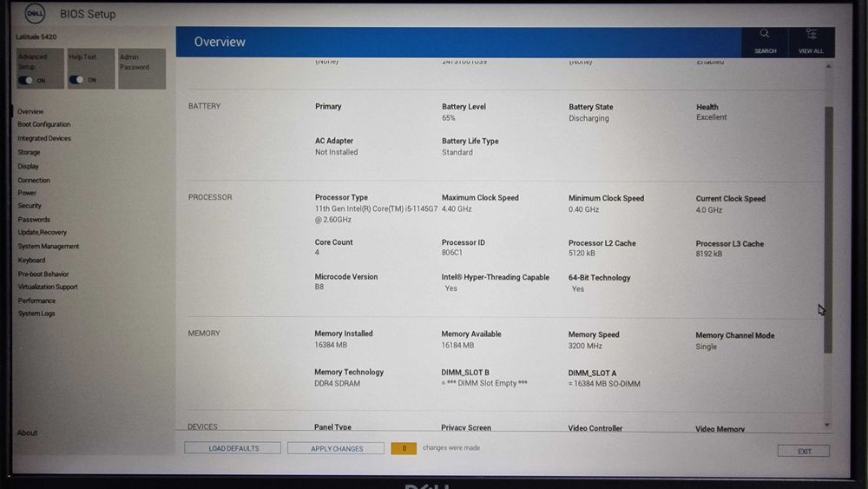
Task: Click AC Adapter Not Installed value
Action: point(336,152)
